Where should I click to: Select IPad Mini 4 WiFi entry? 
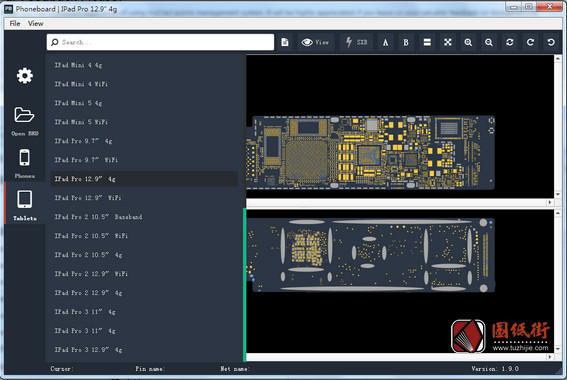point(144,84)
